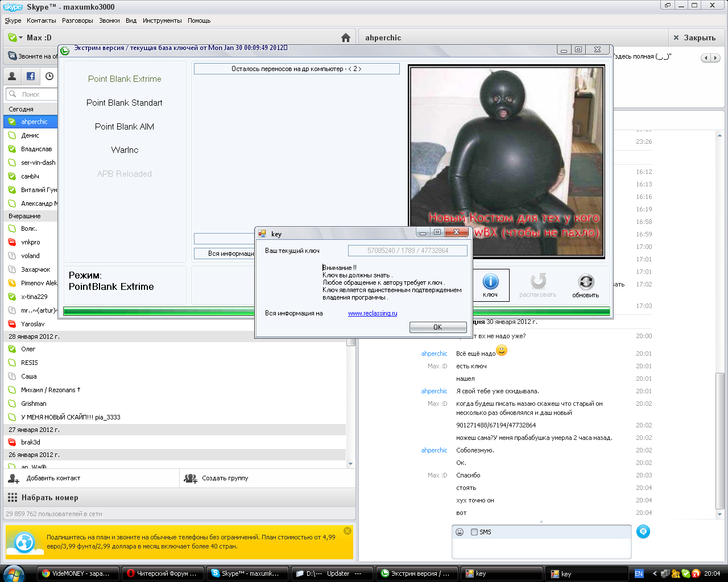Viewport: 728px width, 582px height.
Task: Click the status icon beside brak3d
Action: pyautogui.click(x=12, y=442)
